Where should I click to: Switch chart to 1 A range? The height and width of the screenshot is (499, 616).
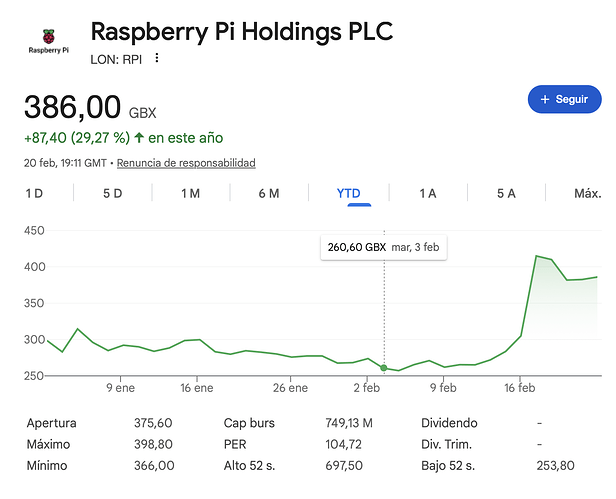(428, 193)
